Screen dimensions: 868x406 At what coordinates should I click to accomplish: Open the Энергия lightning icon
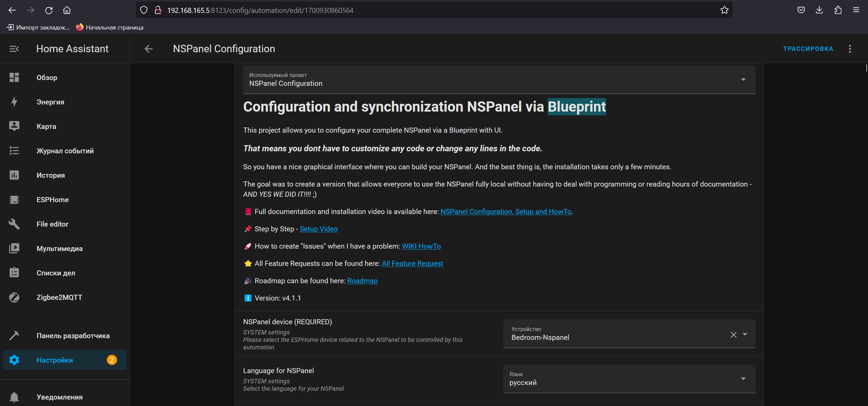(14, 102)
